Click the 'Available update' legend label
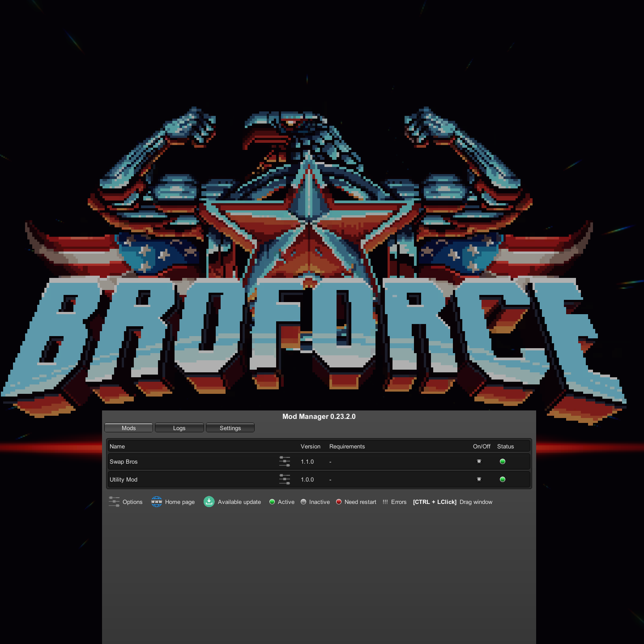 pos(239,502)
